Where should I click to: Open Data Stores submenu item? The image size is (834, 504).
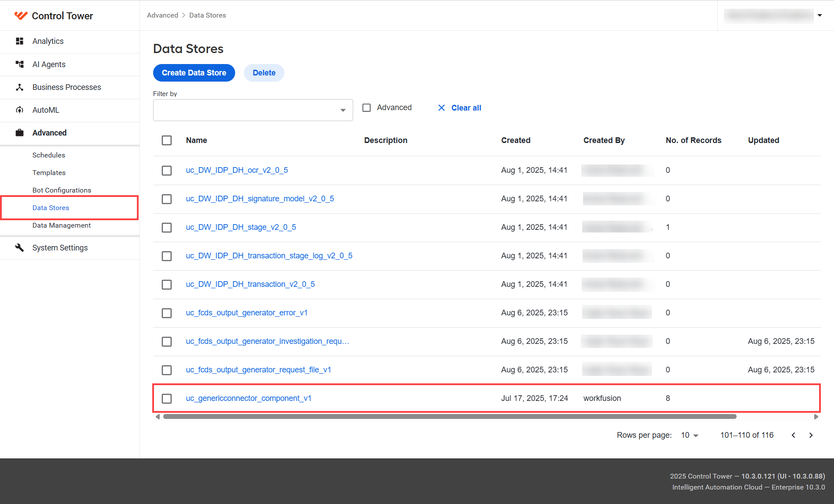51,208
